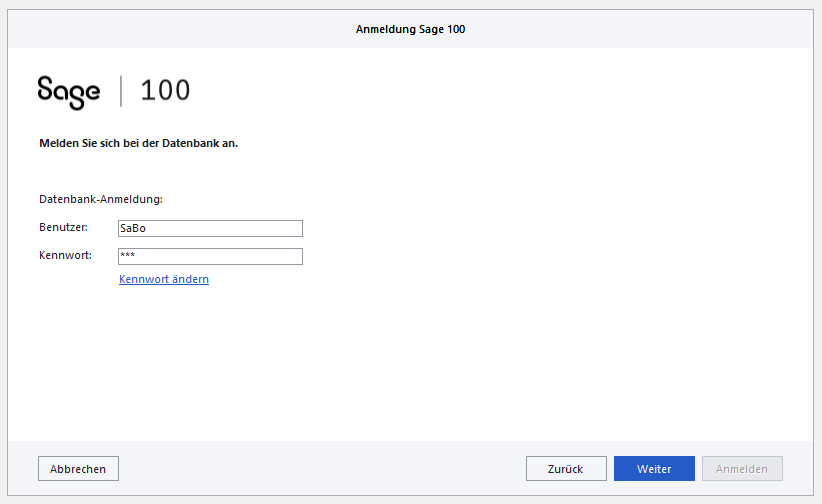Click empty white area below password link
This screenshot has height=504, width=822.
400,360
